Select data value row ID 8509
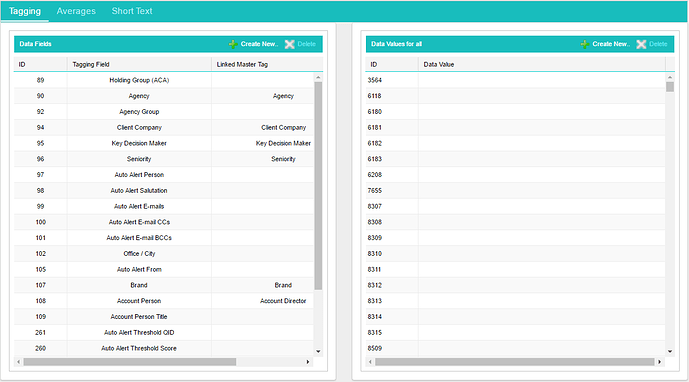Screen dimensions: 689x382 [x=515, y=348]
